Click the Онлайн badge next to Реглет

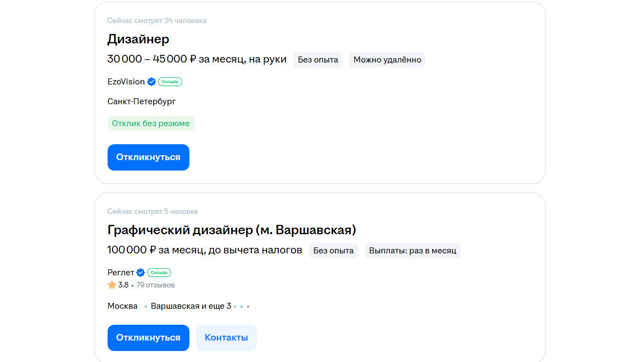point(159,273)
